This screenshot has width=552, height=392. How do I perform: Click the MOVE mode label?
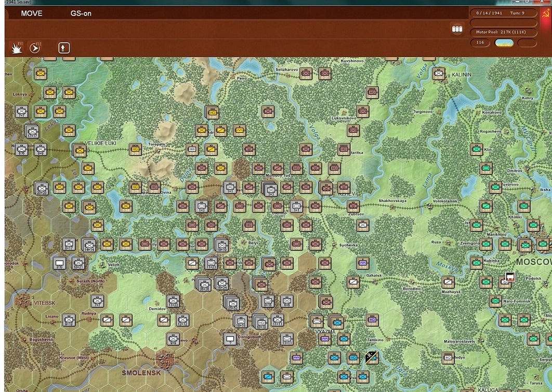click(x=32, y=13)
